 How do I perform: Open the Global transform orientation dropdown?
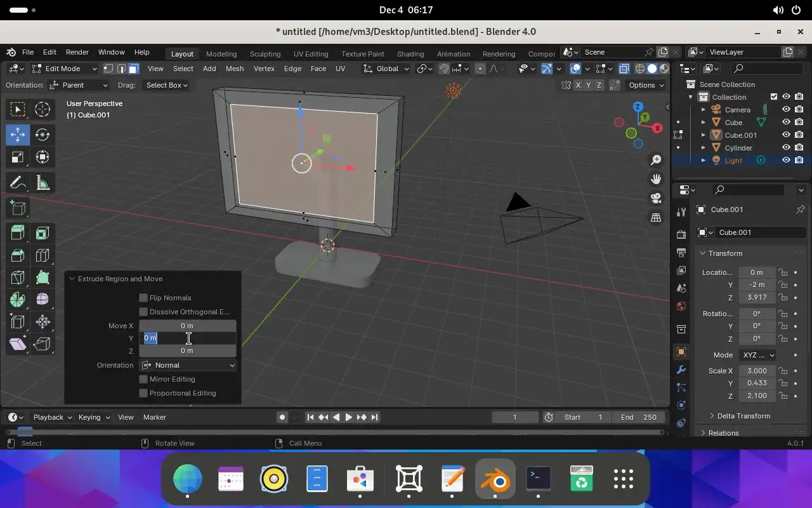click(x=386, y=69)
